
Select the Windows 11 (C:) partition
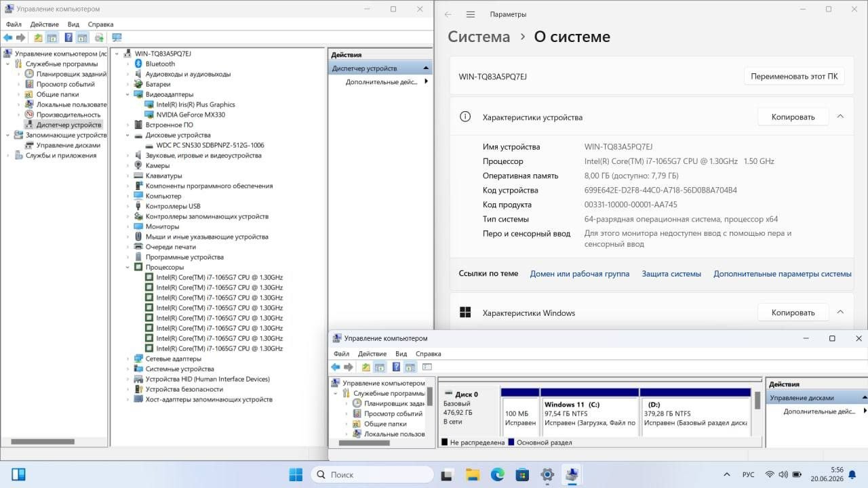tap(590, 413)
